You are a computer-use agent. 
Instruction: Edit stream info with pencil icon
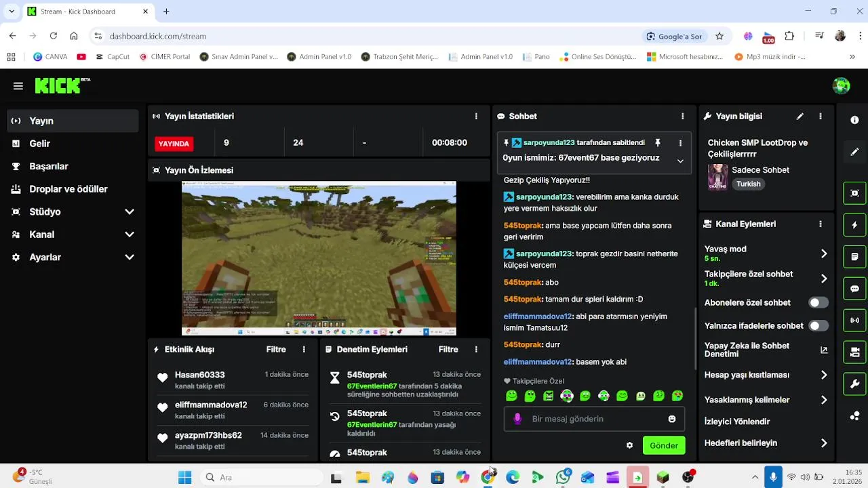point(800,117)
